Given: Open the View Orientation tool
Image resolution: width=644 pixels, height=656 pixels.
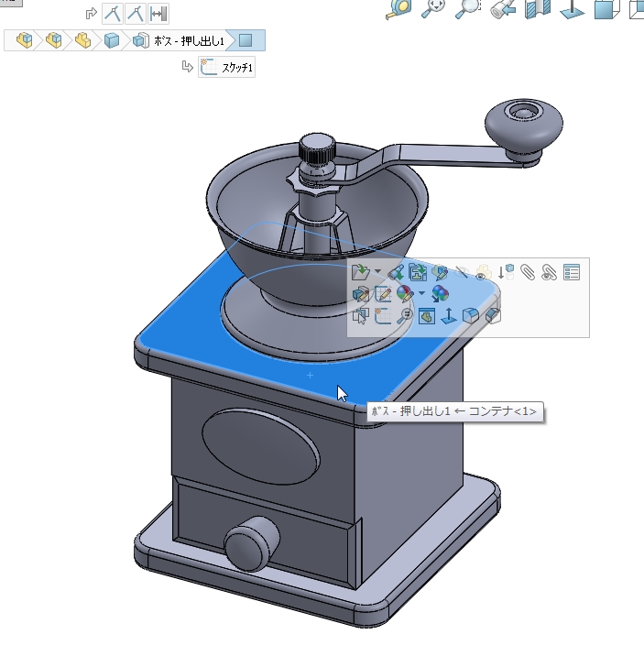Looking at the screenshot, I should click(x=604, y=8).
